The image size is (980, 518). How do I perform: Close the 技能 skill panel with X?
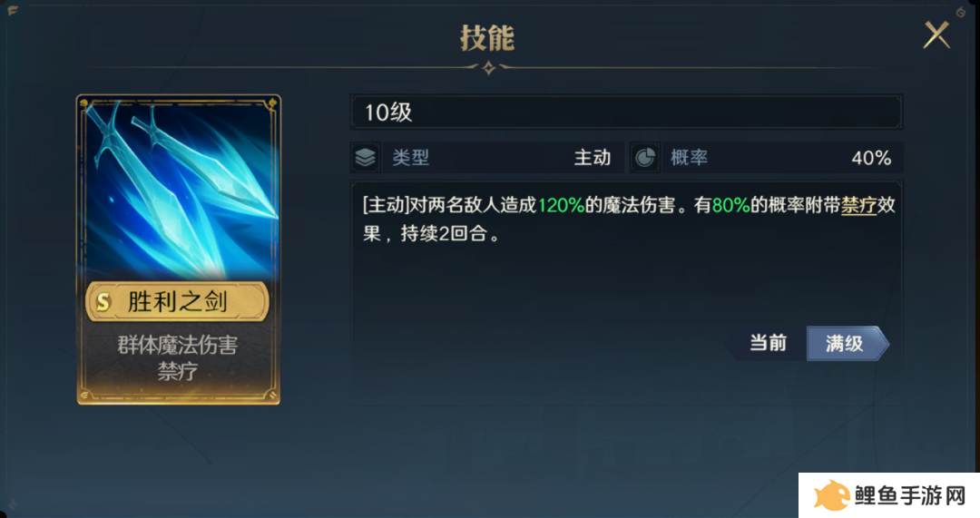[x=936, y=35]
